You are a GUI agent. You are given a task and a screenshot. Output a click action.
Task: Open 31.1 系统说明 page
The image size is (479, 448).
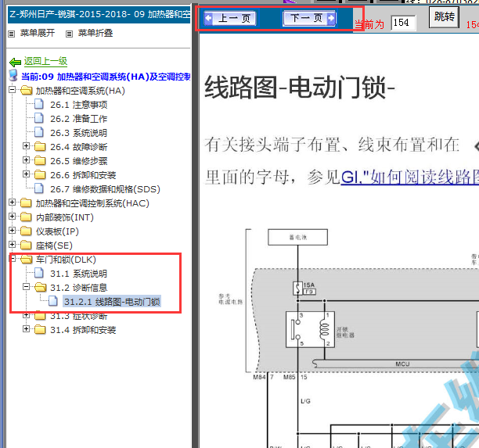pos(79,274)
